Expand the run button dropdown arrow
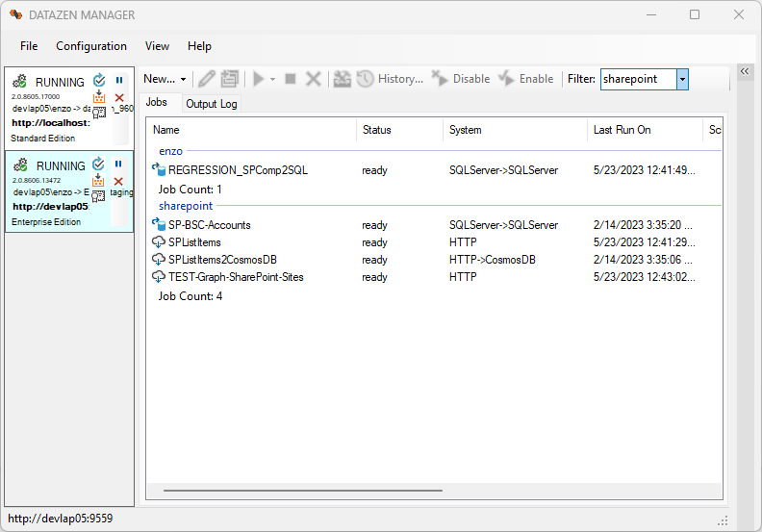Image resolution: width=762 pixels, height=532 pixels. click(273, 79)
